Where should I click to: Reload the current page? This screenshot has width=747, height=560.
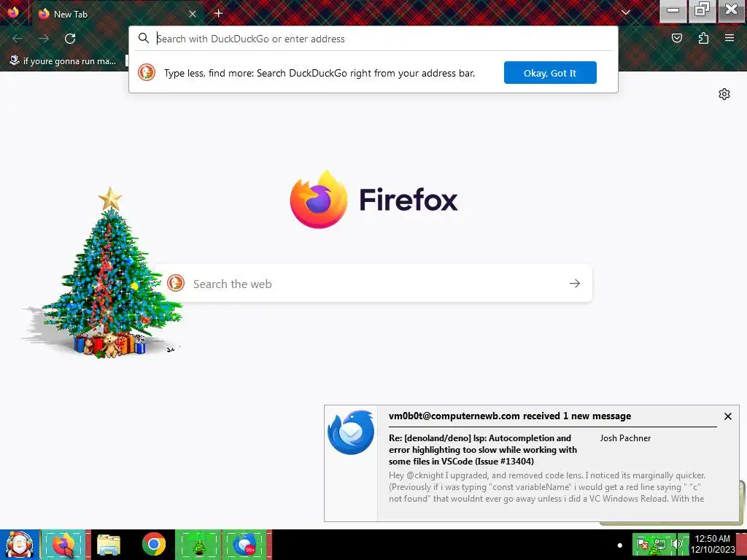70,39
